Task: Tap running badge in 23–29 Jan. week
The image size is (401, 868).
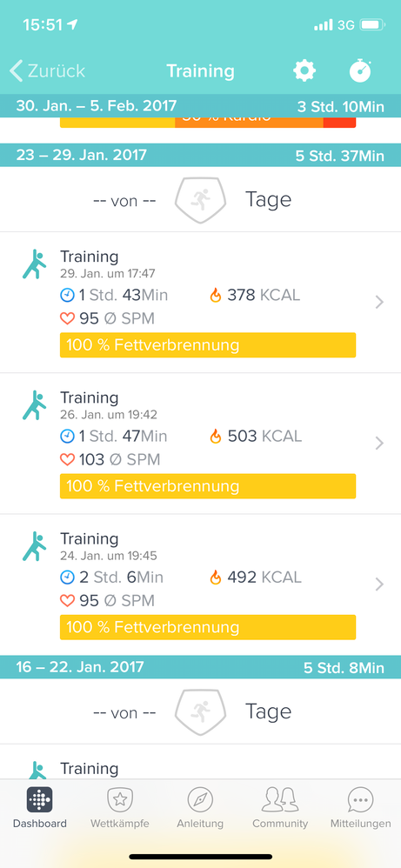Action: pos(200,200)
